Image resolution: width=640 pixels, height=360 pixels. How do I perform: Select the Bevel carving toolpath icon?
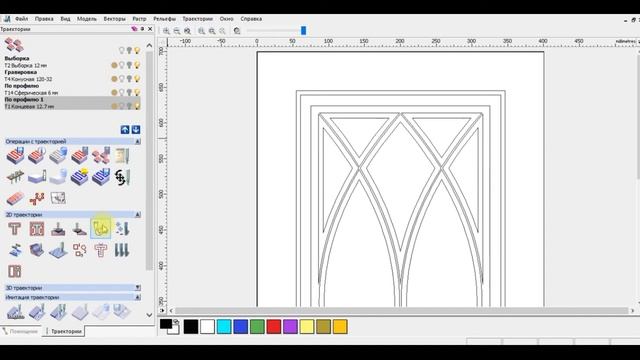[79, 229]
